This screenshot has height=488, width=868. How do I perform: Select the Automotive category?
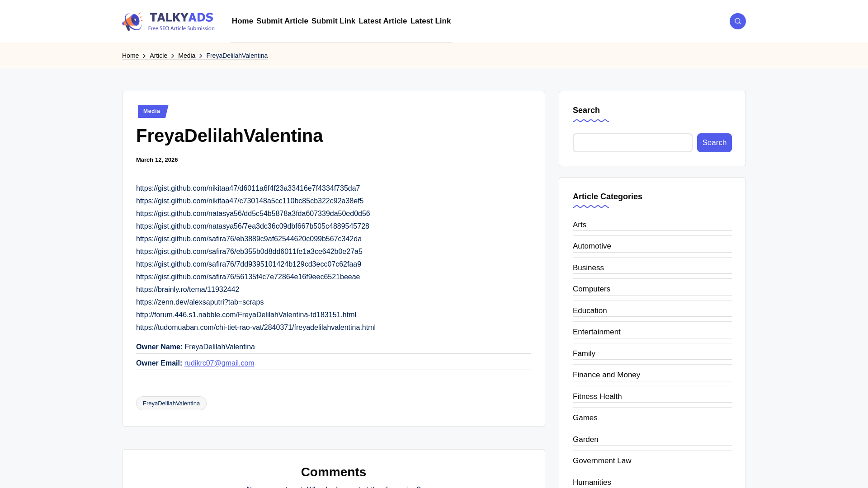click(591, 246)
